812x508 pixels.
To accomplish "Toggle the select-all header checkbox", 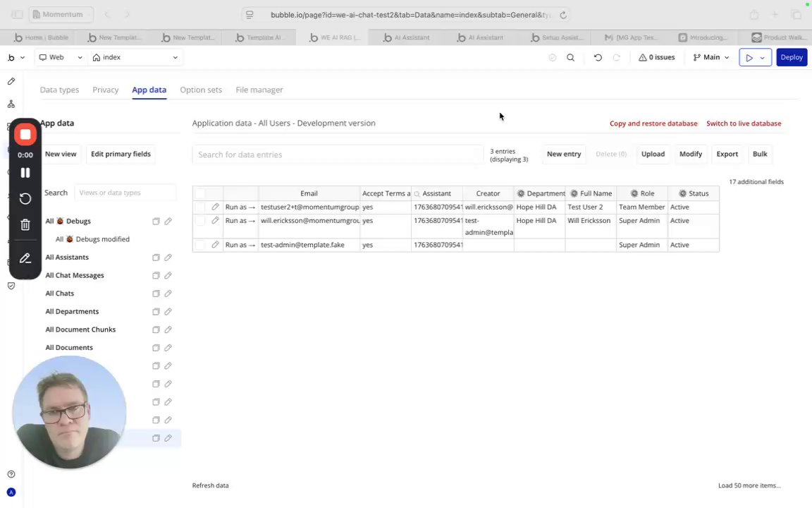I will coord(200,193).
